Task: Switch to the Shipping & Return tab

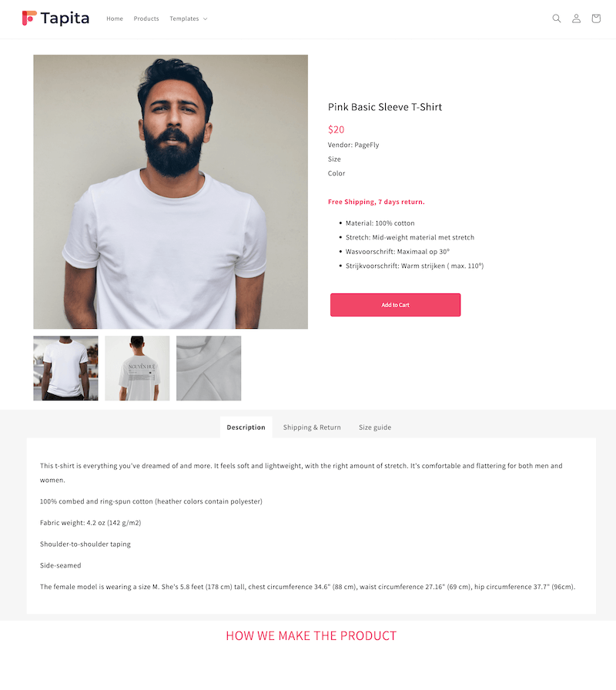Action: pyautogui.click(x=312, y=427)
